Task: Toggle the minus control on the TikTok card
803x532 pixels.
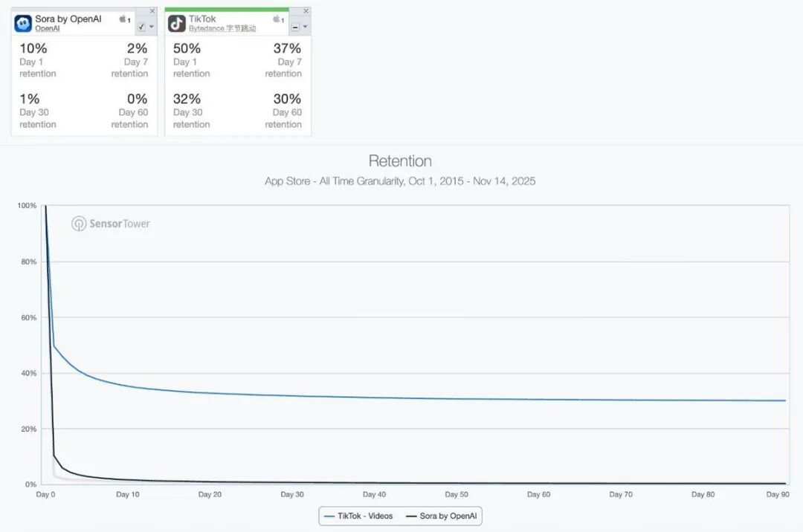Action: tap(296, 28)
